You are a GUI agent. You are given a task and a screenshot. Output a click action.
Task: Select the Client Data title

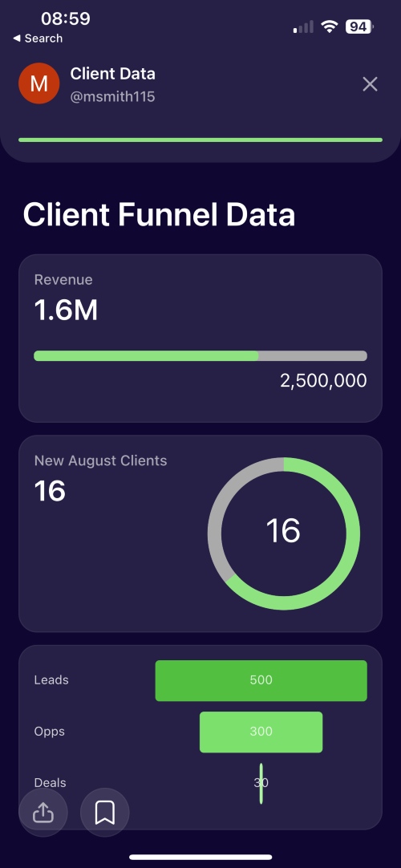pos(113,74)
